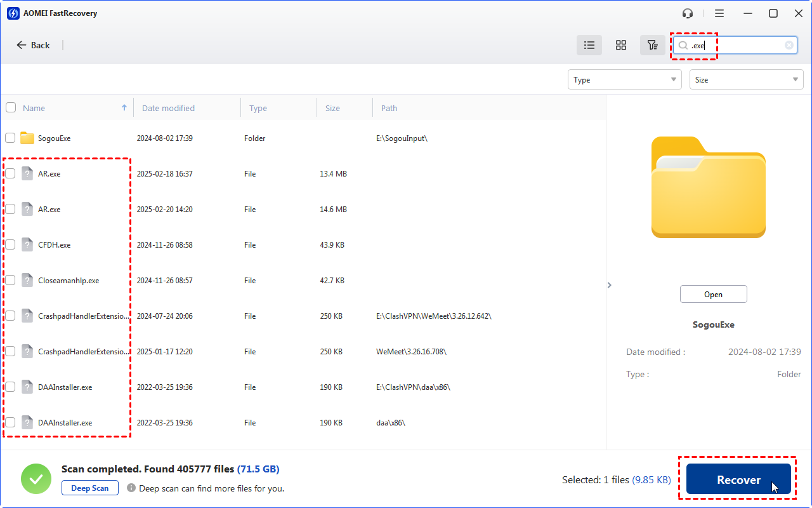Toggle the filter funnel icon
The width and height of the screenshot is (812, 508).
click(652, 45)
